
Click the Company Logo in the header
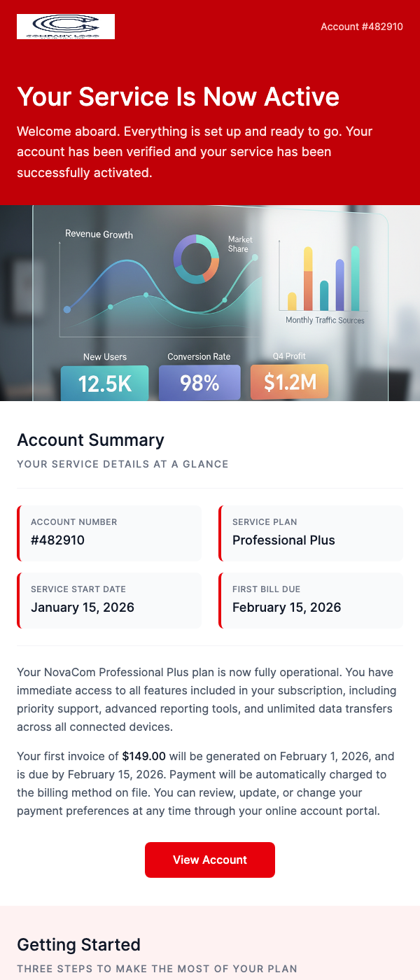coord(66,26)
